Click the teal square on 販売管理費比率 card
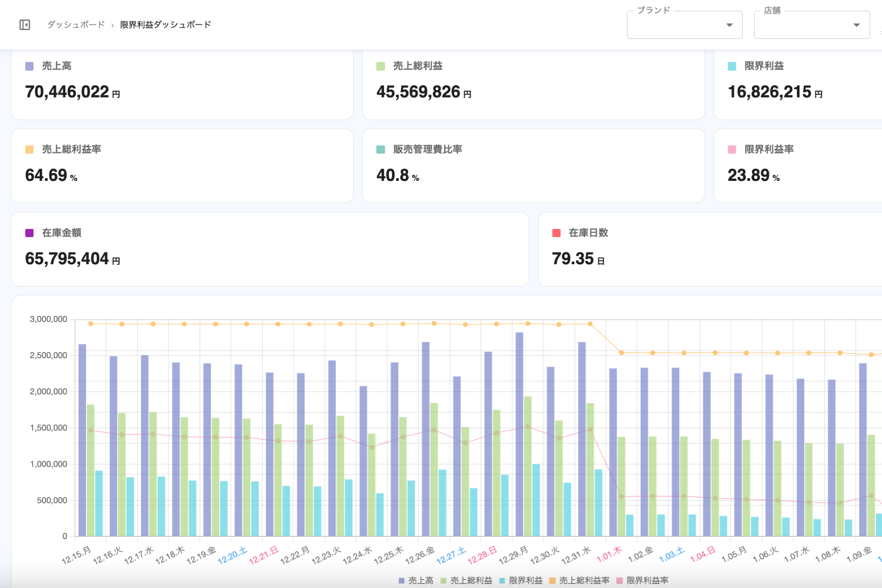Viewport: 882px width, 588px height. pyautogui.click(x=381, y=150)
